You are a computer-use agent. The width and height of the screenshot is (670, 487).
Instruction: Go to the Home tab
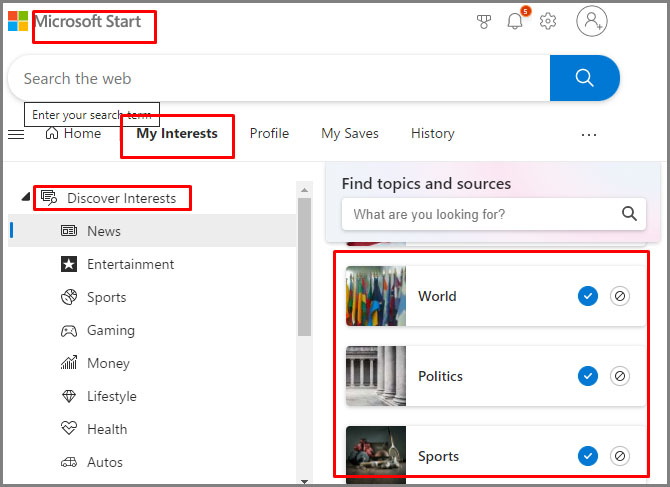click(73, 133)
